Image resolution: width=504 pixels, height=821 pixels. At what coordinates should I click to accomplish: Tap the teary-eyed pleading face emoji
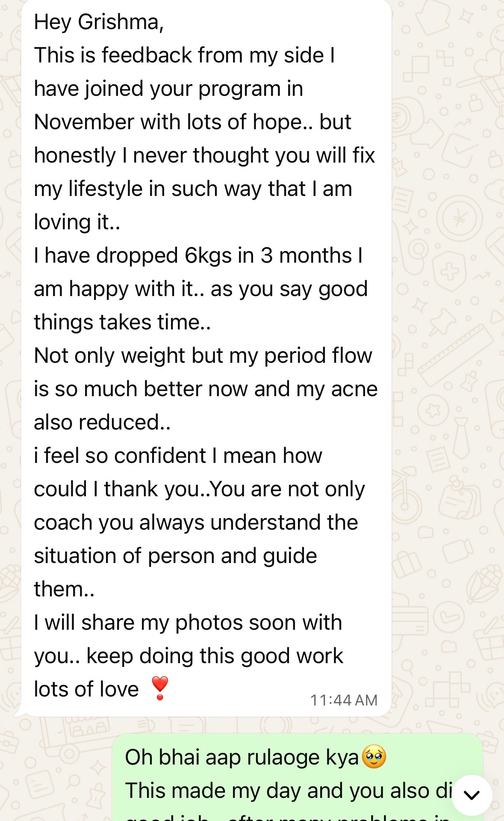(374, 756)
